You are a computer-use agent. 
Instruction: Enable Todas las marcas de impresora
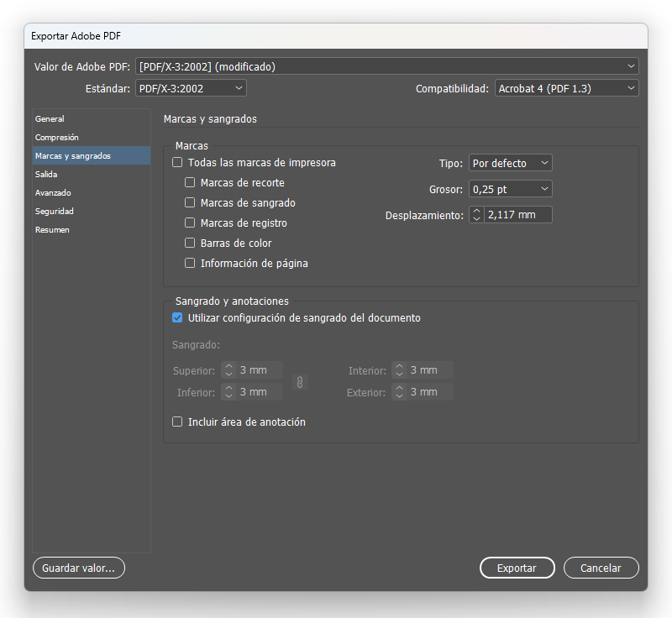[x=177, y=162]
